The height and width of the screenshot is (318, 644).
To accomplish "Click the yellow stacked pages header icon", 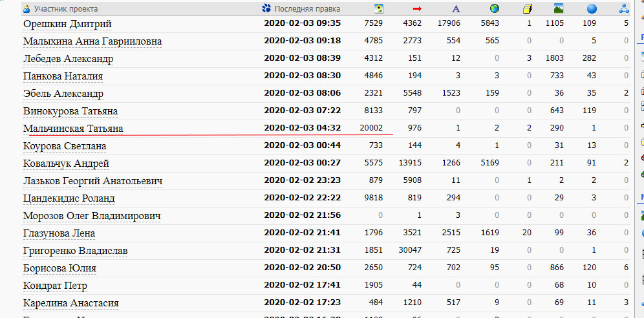I will click(527, 8).
